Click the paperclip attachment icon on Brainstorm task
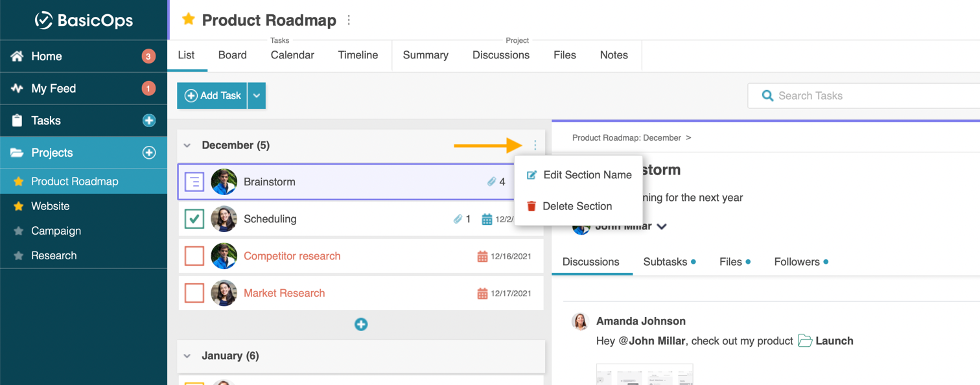The image size is (980, 385). pyautogui.click(x=491, y=182)
